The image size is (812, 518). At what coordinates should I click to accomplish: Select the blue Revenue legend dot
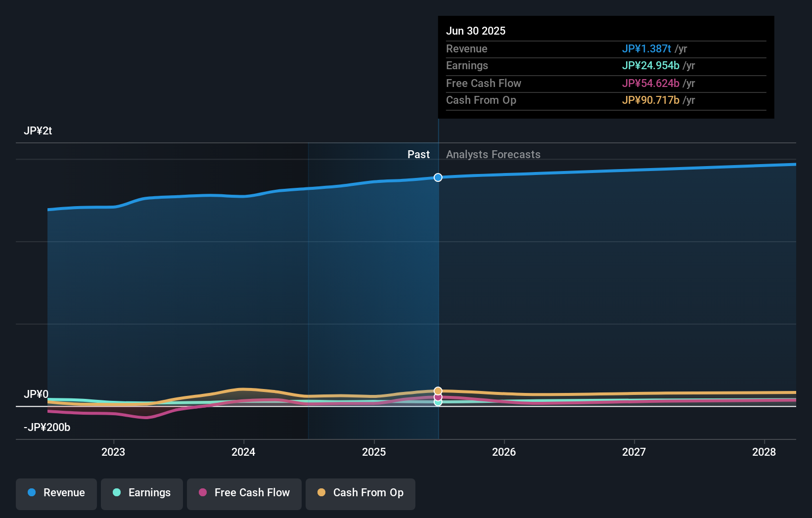[32, 493]
